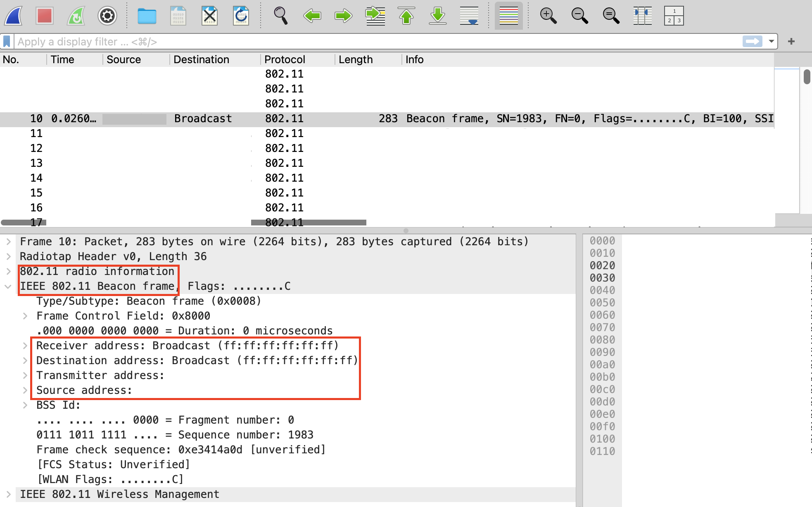Open capture options via the gear icon

tap(107, 16)
